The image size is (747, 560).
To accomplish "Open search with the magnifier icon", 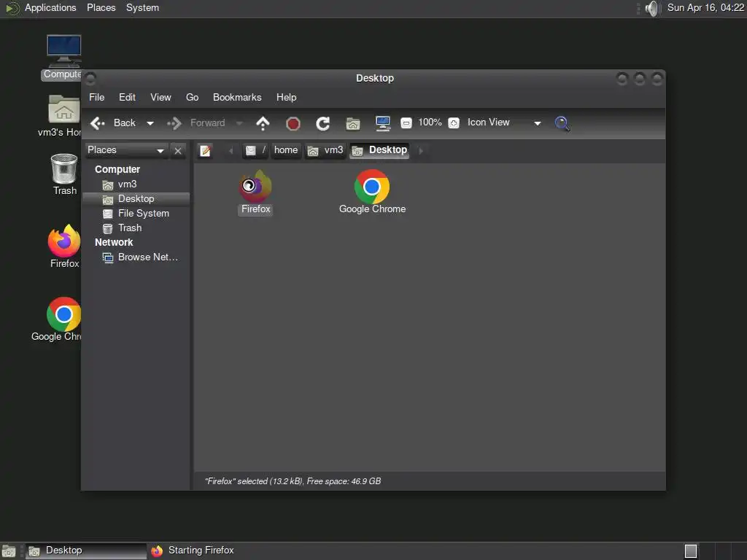I will [562, 123].
